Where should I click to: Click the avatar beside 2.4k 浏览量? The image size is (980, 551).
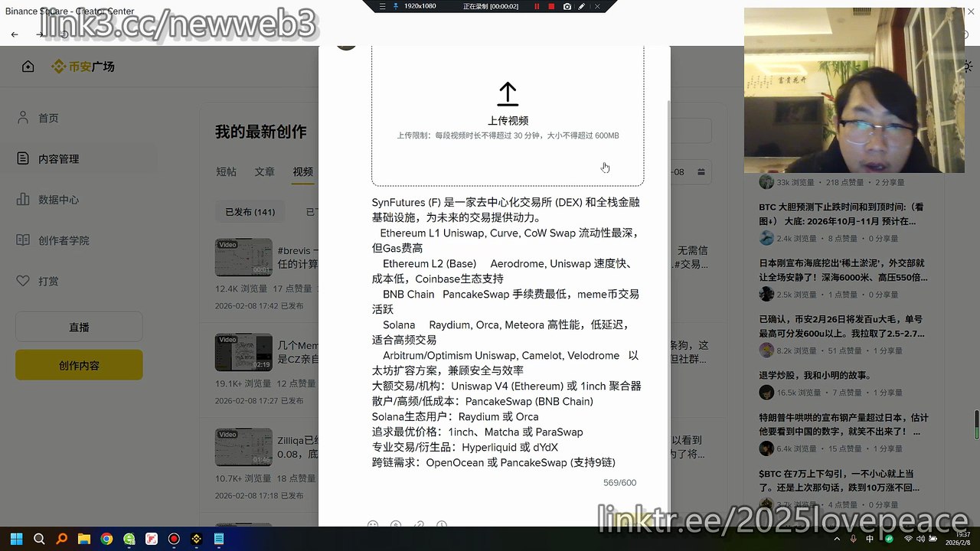766,238
